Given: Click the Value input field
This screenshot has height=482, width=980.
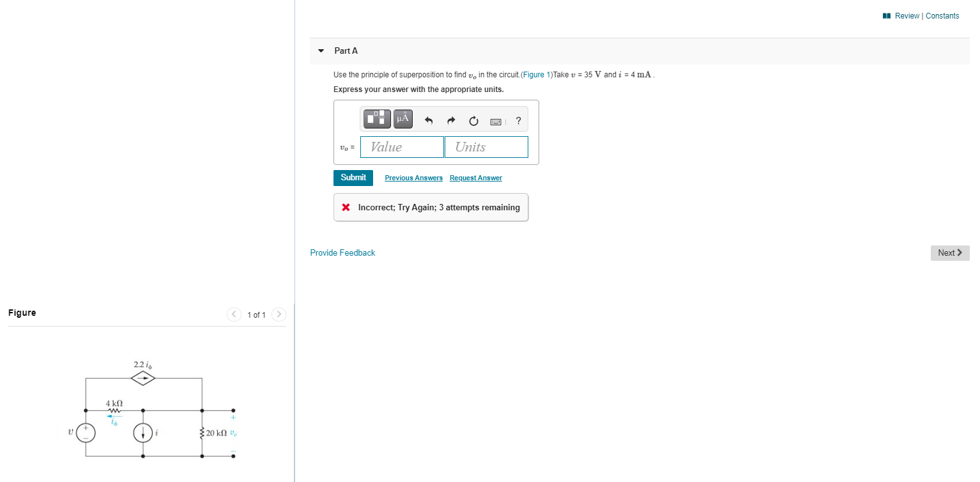Looking at the screenshot, I should 401,146.
